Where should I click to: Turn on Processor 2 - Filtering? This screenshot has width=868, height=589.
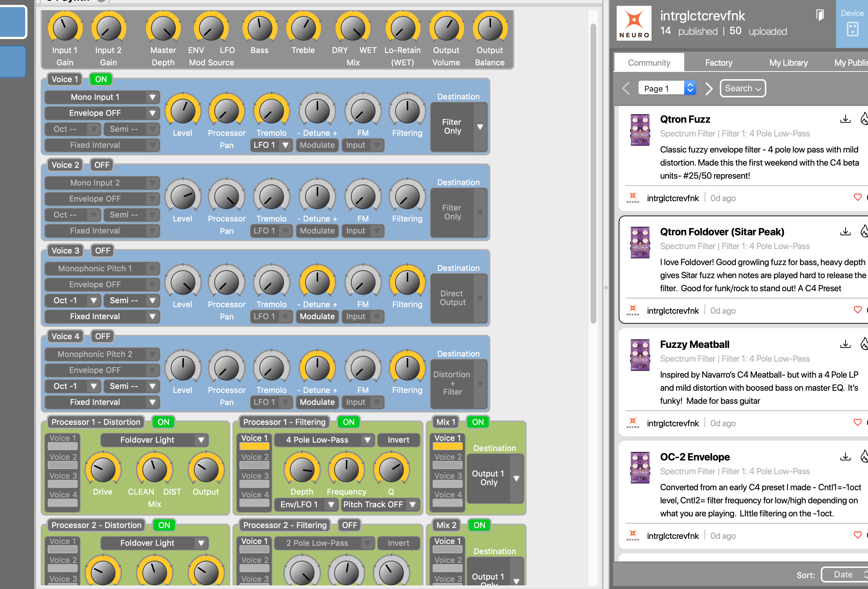tap(350, 525)
